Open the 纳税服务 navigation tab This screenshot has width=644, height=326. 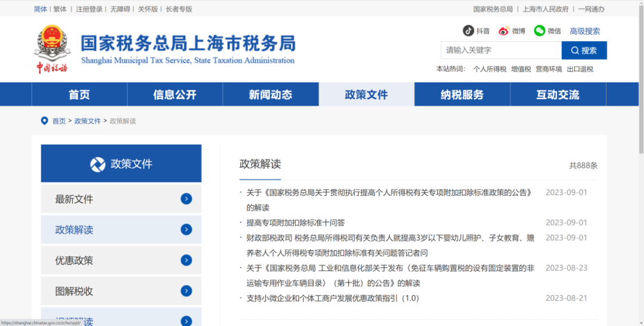462,94
